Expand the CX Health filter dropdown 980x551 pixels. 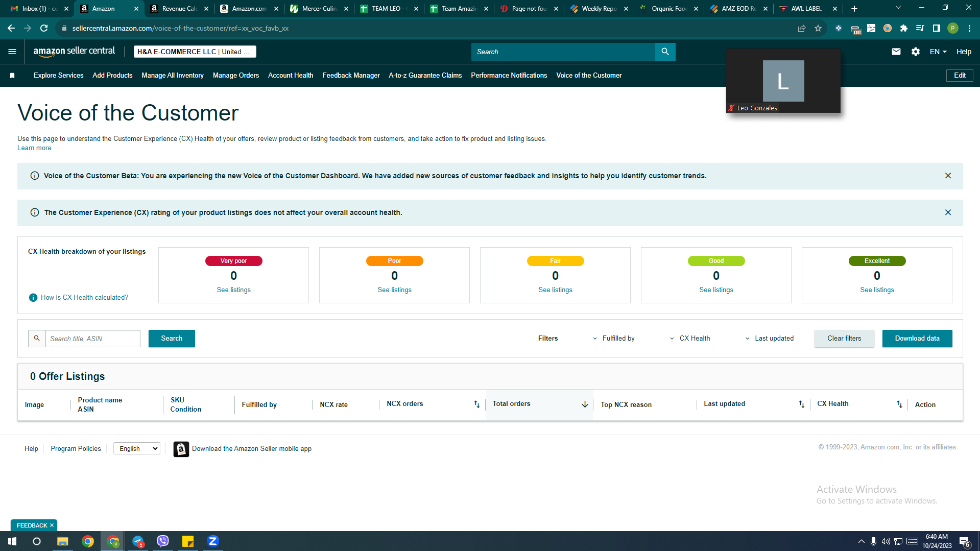pyautogui.click(x=689, y=339)
